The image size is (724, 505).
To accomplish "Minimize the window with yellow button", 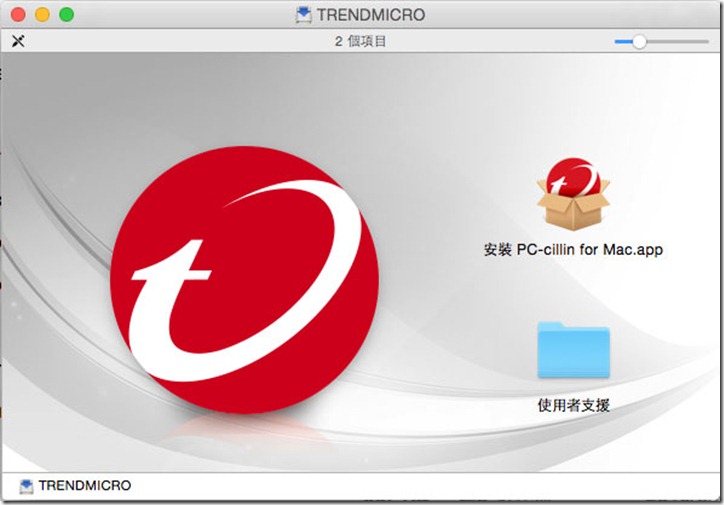I will pos(42,14).
